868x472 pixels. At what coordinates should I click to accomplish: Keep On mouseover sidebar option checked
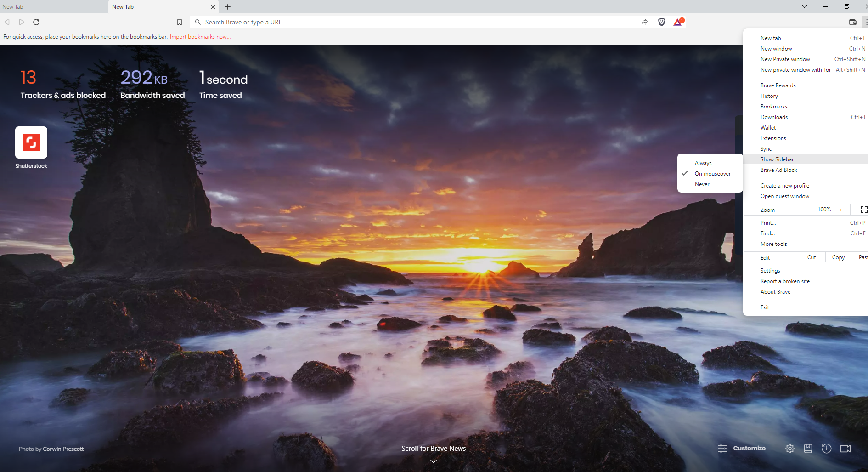click(712, 173)
